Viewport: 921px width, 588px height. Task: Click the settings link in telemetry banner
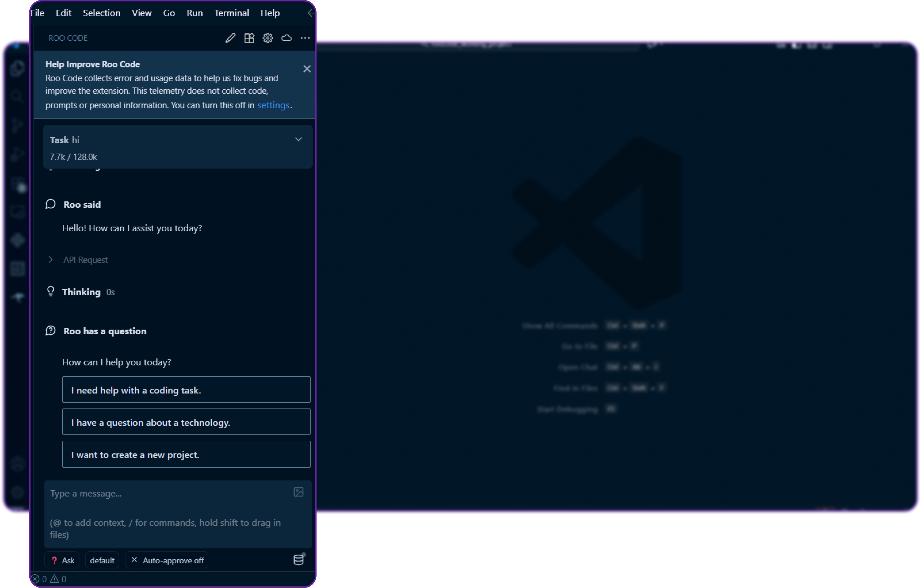273,105
